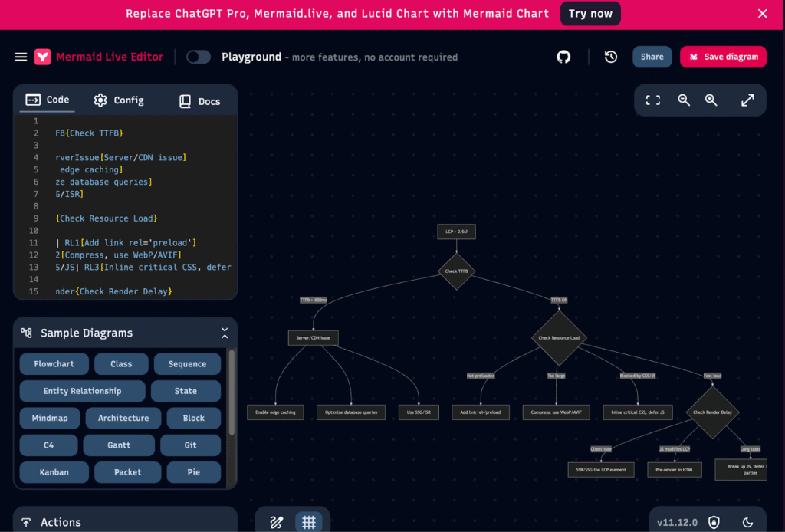Zoom in on the diagram canvas

click(711, 100)
